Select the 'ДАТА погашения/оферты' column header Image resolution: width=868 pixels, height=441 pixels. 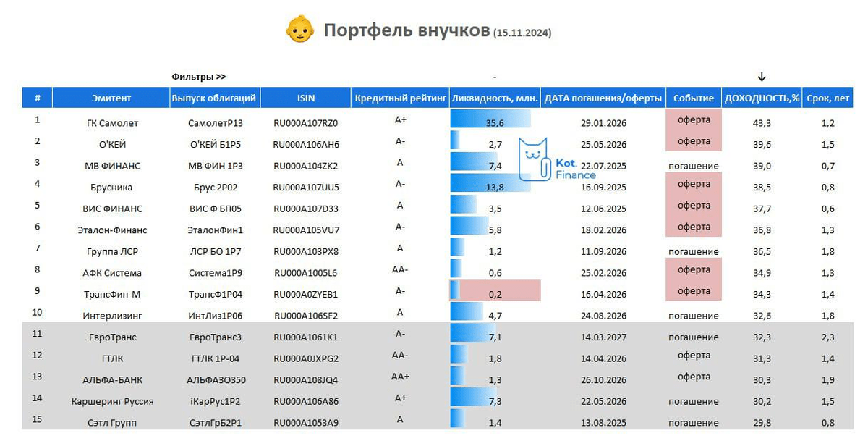603,98
